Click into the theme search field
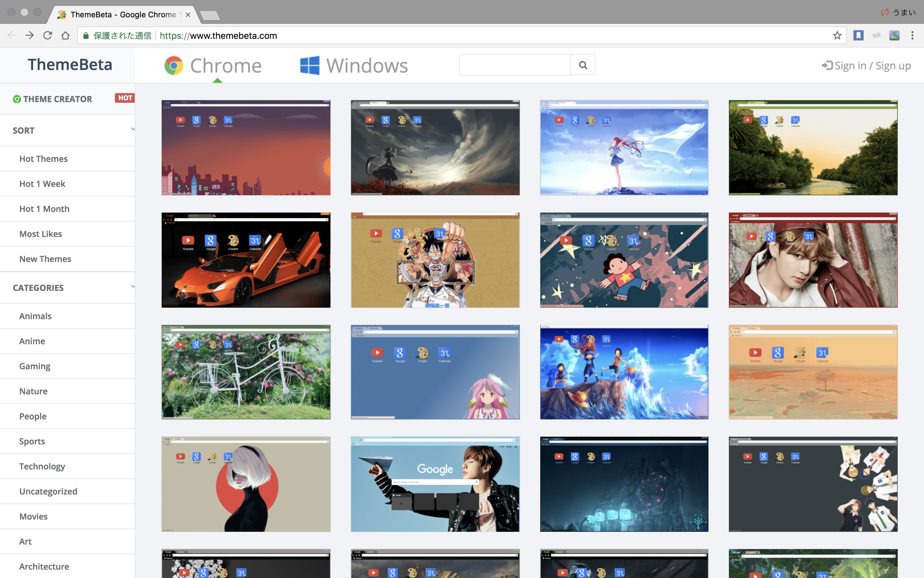The height and width of the screenshot is (578, 924). pyautogui.click(x=515, y=65)
